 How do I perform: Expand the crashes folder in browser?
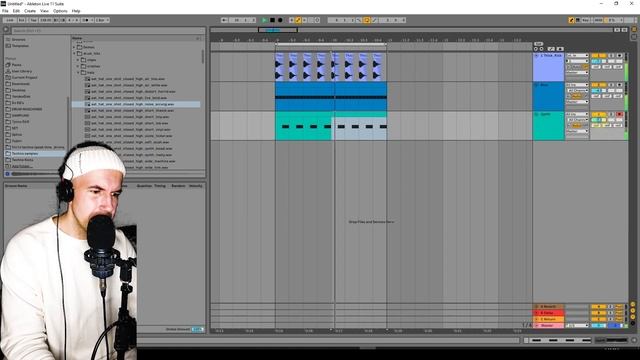[x=79, y=66]
